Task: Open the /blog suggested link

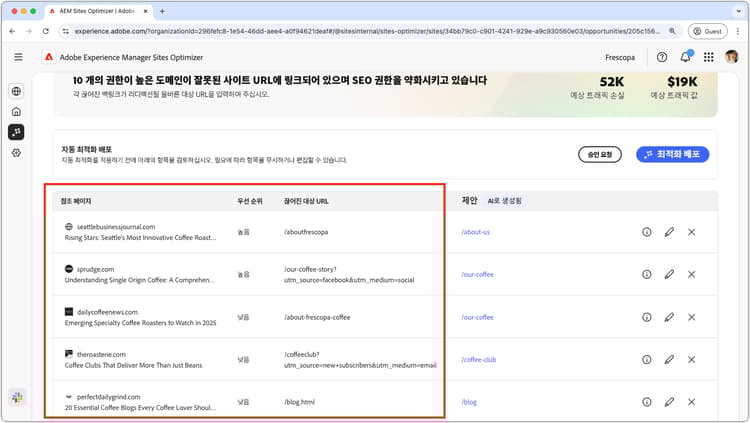Action: click(x=469, y=402)
